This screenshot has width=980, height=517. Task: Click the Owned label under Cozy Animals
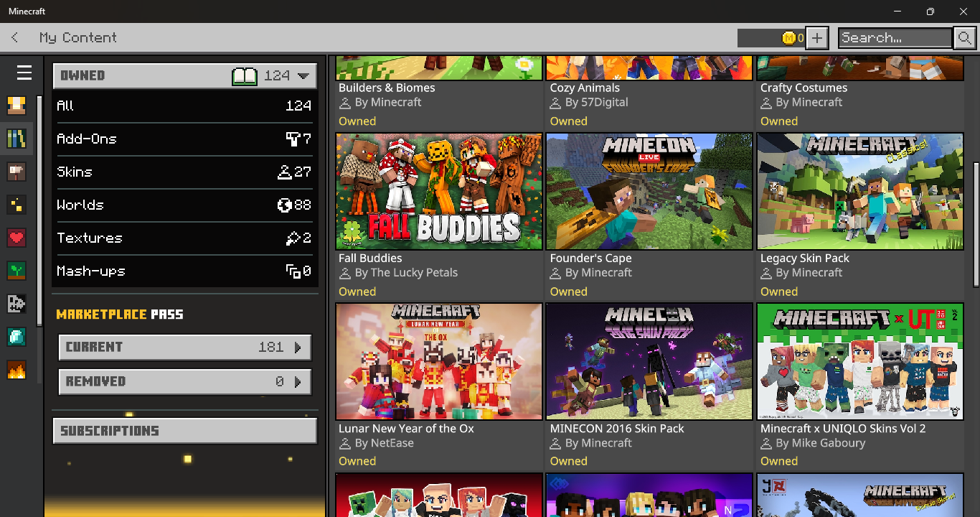point(568,121)
